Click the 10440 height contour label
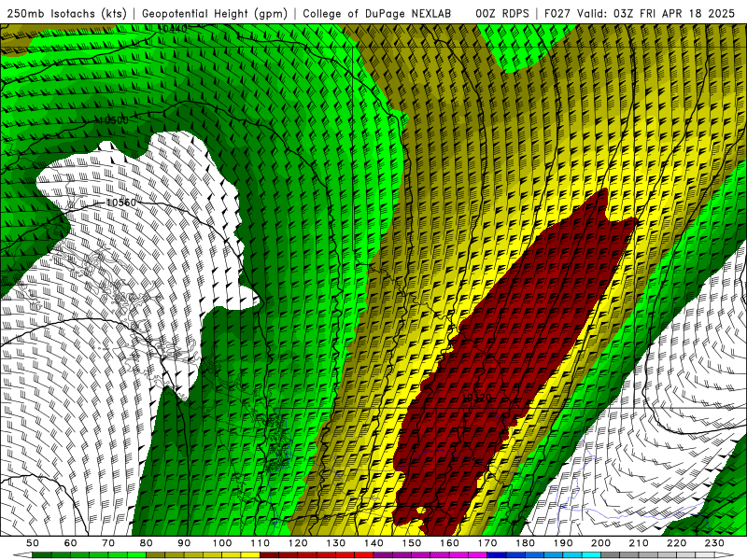747x560 pixels. tap(172, 29)
